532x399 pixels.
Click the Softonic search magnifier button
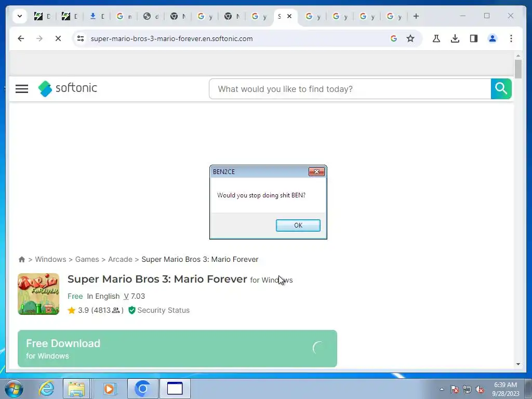point(501,89)
